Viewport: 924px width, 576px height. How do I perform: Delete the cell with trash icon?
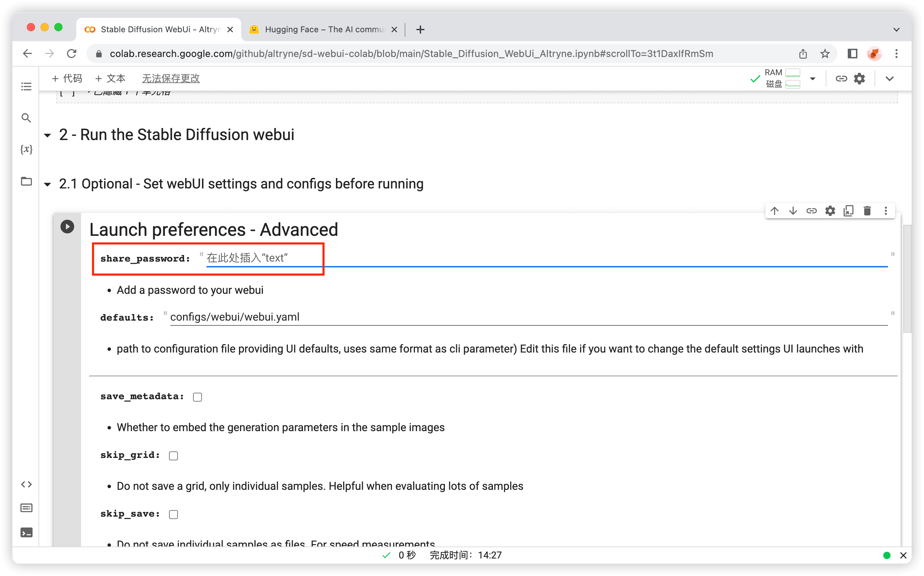(867, 211)
